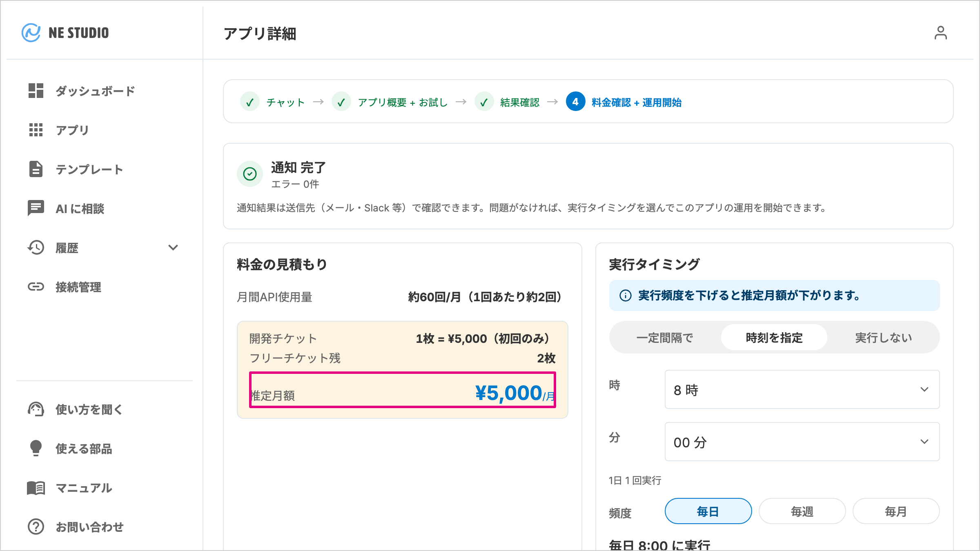The width and height of the screenshot is (980, 551).
Task: Click the 実行タイミング heading
Action: click(x=654, y=264)
